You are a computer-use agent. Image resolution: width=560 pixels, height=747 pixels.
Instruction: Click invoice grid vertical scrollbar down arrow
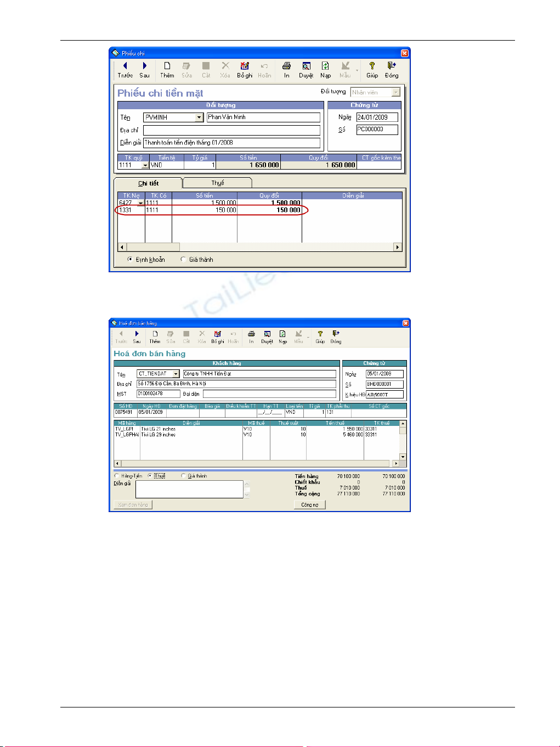coord(403,457)
